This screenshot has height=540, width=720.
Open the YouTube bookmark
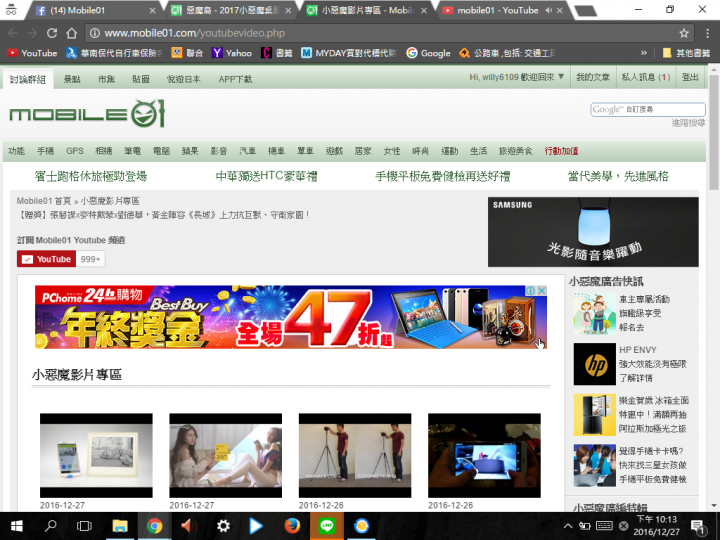tap(32, 53)
